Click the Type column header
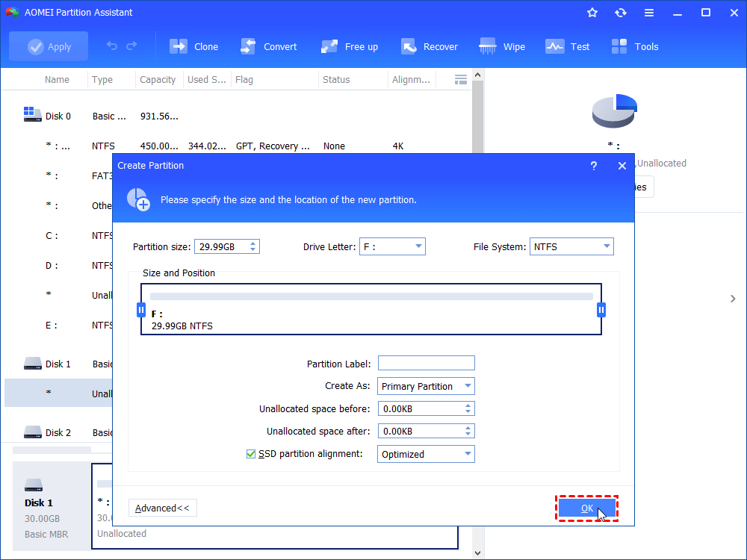747x560 pixels. 102,80
